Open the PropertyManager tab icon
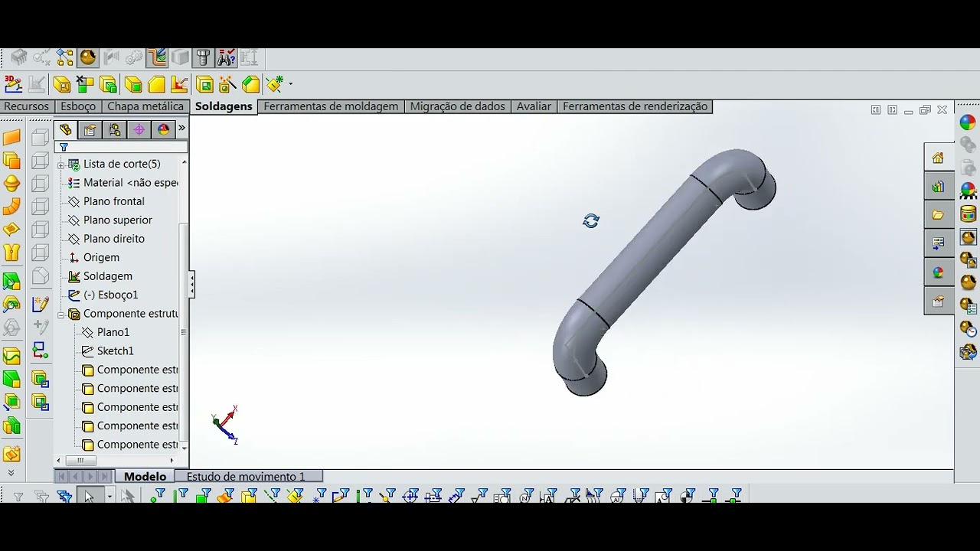This screenshot has width=980, height=551. pos(90,129)
